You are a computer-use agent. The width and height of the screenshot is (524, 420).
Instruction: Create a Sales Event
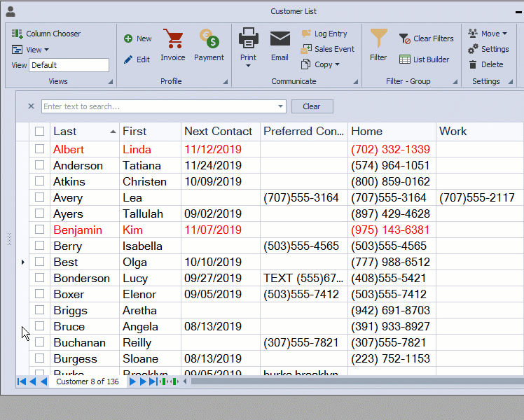(x=328, y=49)
